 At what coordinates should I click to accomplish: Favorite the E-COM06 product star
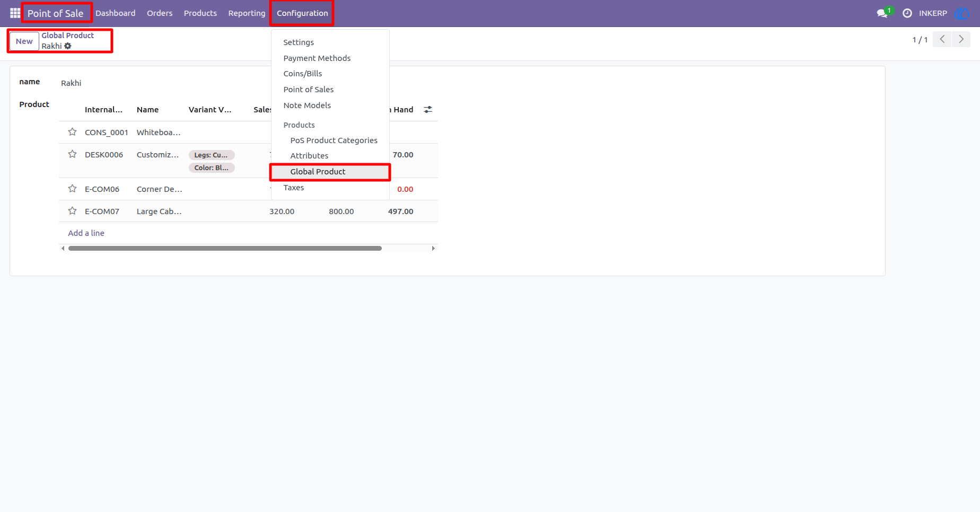pyautogui.click(x=72, y=189)
